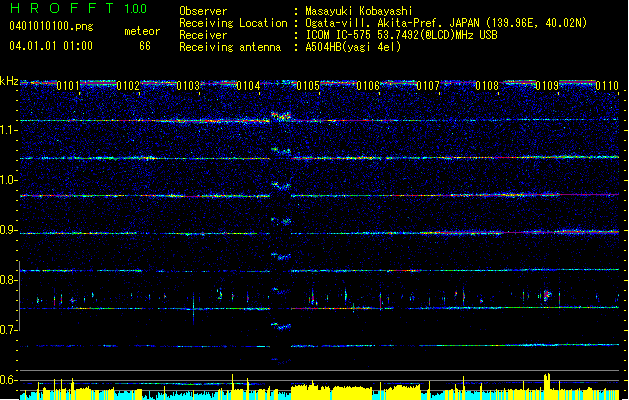Viewport: 629px width, 400px height.
Task: Click the kHz axis unit label
Action: coord(9,81)
